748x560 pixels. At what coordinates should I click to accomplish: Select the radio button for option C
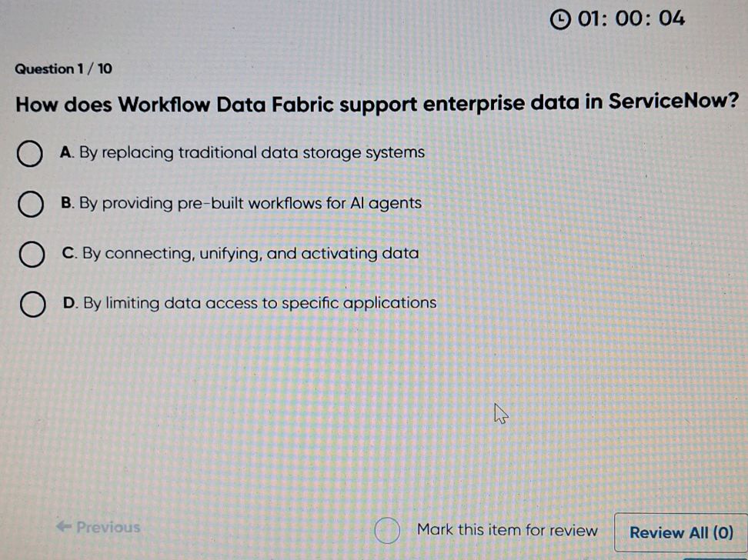(32, 255)
